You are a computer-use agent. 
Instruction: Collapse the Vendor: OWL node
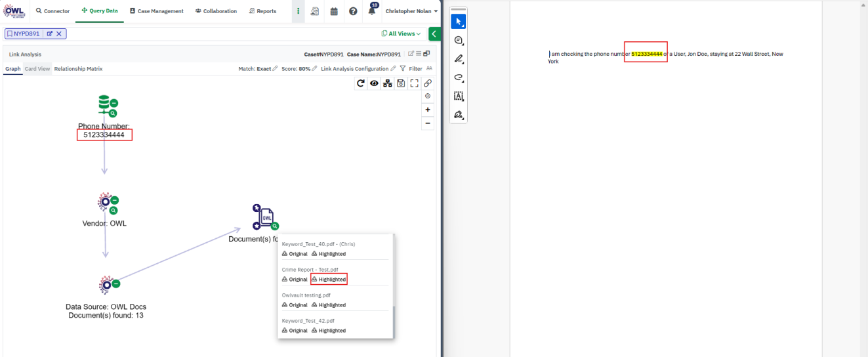click(x=114, y=200)
